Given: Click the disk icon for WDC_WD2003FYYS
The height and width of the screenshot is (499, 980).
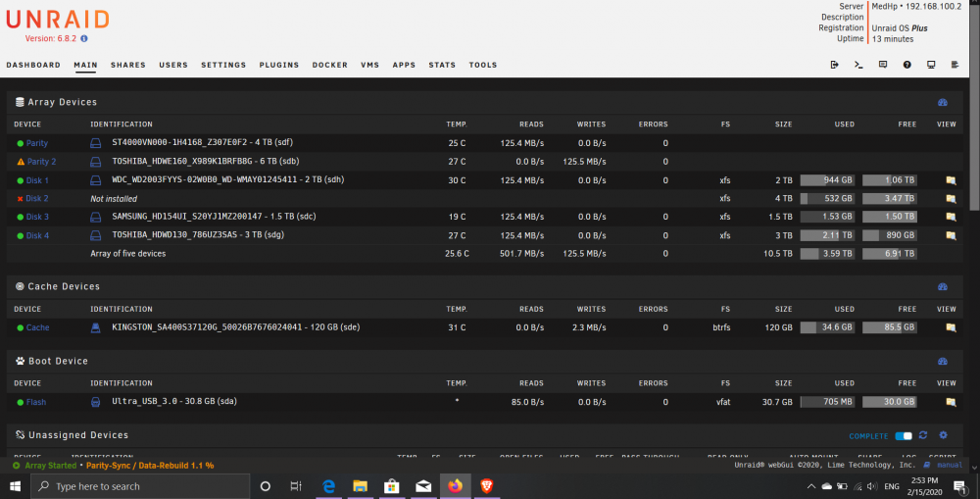Looking at the screenshot, I should click(96, 180).
